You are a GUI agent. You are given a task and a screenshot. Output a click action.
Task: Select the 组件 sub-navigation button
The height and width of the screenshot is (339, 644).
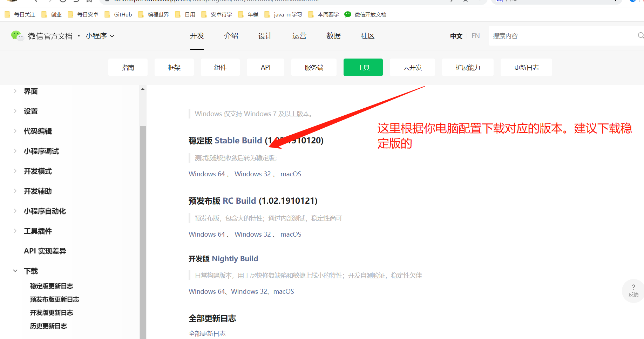220,67
